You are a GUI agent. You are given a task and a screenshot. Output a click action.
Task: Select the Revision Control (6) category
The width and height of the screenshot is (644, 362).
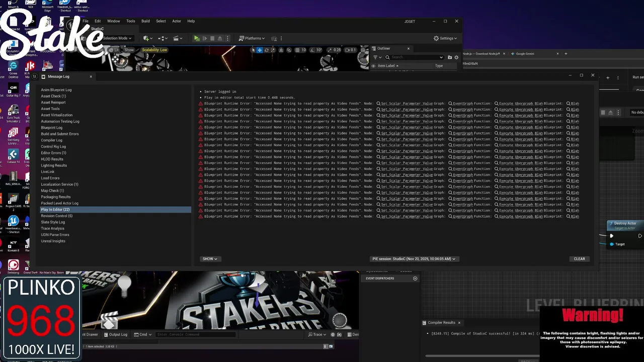point(56,216)
